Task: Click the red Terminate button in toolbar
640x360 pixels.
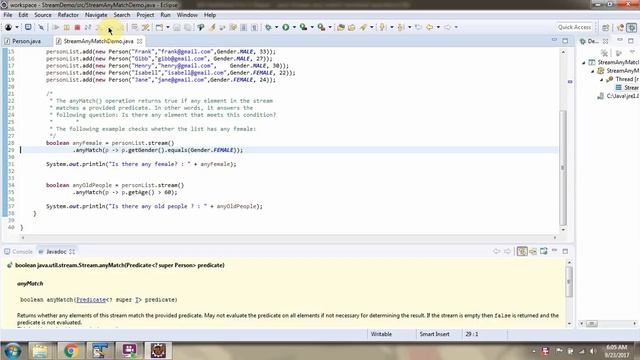Action: pyautogui.click(x=77, y=27)
